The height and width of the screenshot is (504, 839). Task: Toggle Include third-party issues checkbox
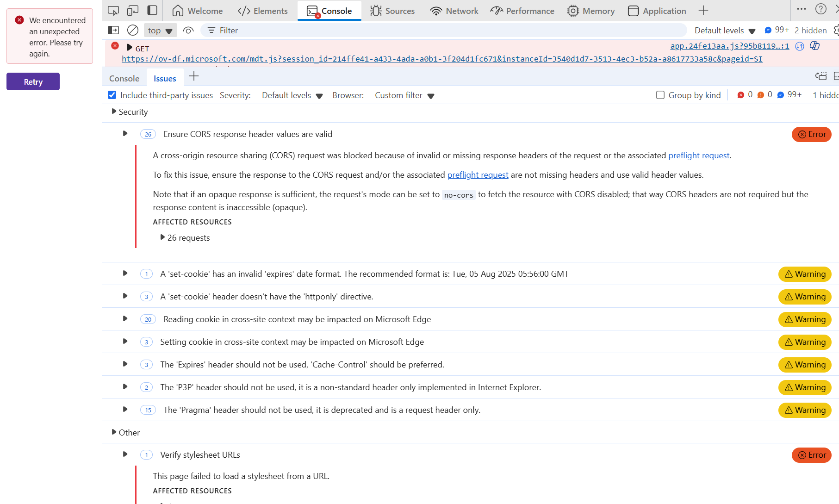click(112, 95)
